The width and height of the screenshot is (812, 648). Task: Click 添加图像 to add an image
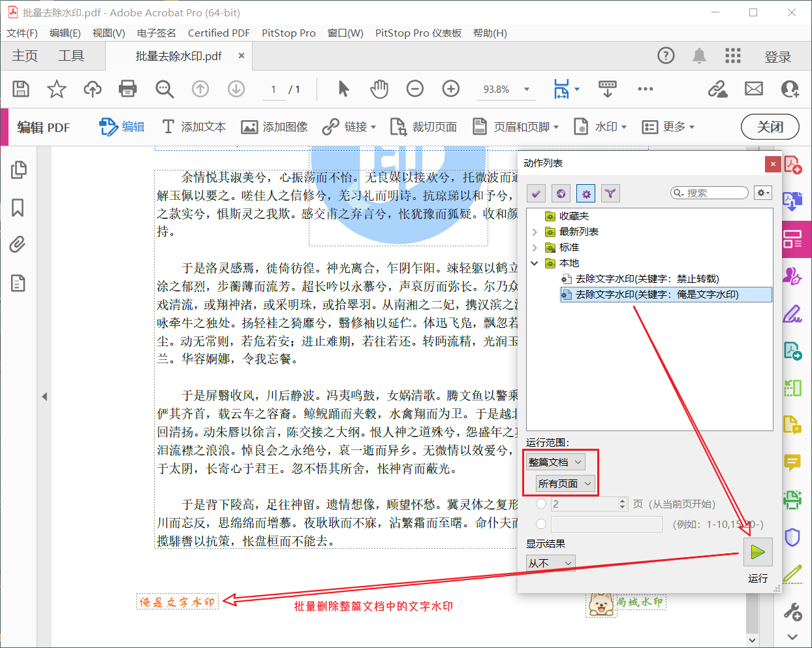tap(274, 127)
